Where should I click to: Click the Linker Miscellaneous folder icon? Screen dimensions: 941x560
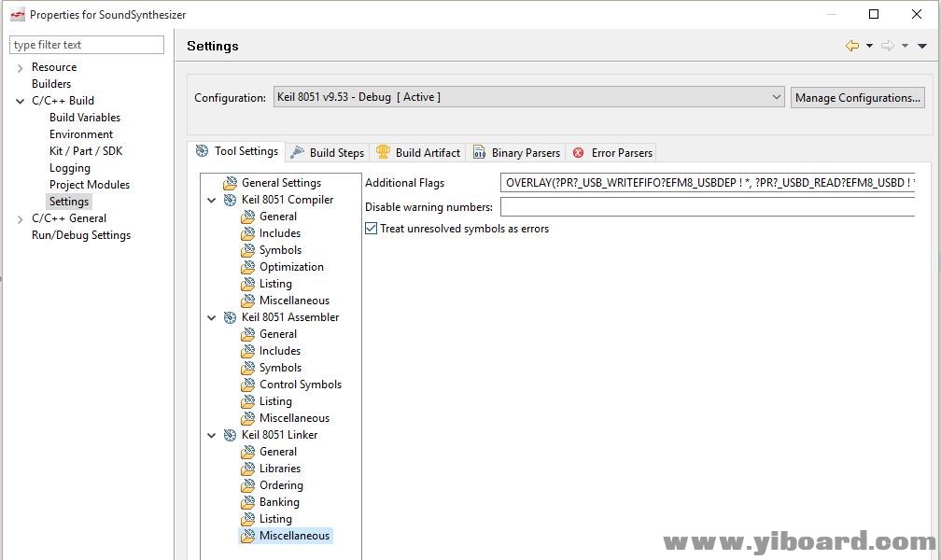[248, 536]
